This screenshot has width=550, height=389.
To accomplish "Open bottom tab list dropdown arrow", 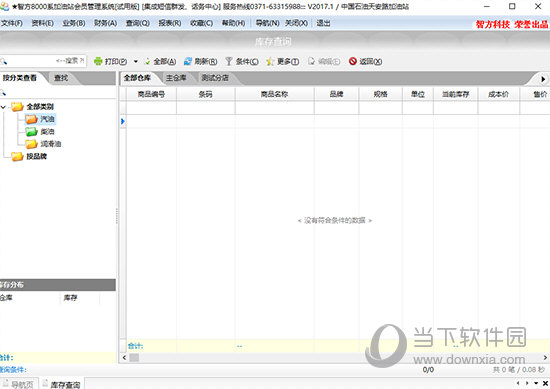I will (536, 383).
